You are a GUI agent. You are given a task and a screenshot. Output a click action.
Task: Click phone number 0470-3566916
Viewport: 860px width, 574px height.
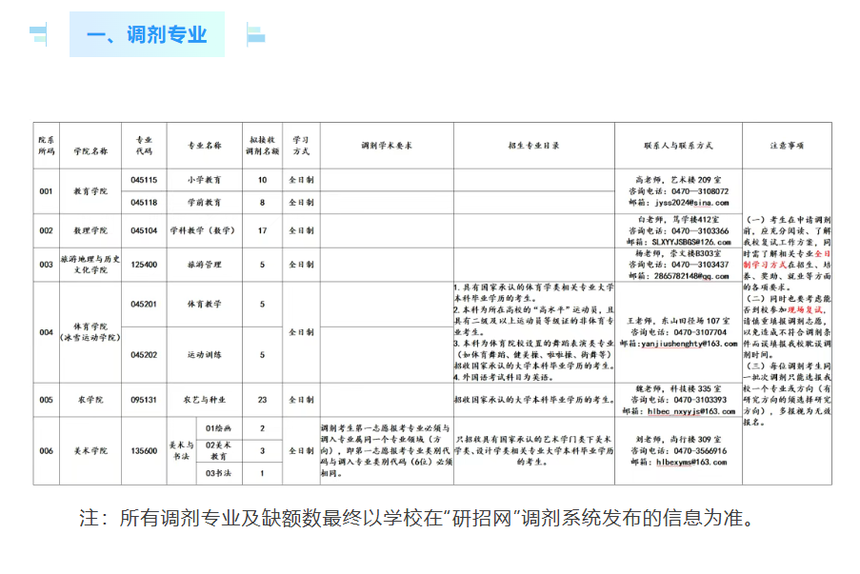(x=700, y=451)
